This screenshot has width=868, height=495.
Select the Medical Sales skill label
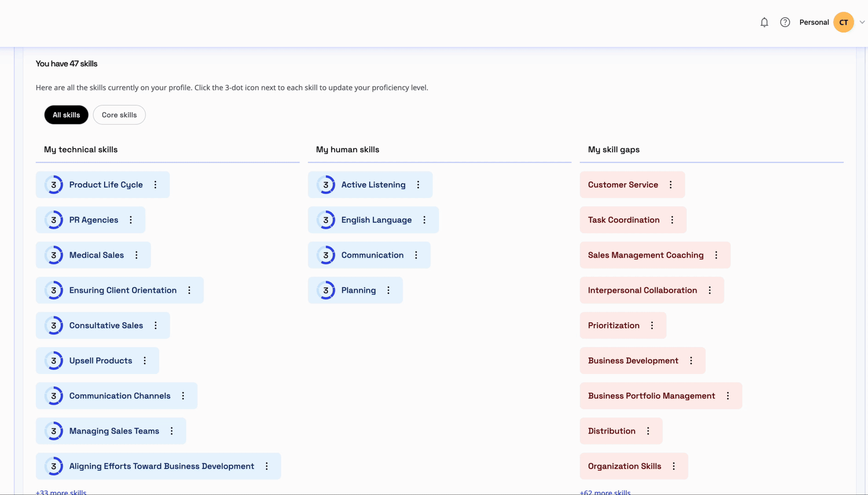pos(96,255)
